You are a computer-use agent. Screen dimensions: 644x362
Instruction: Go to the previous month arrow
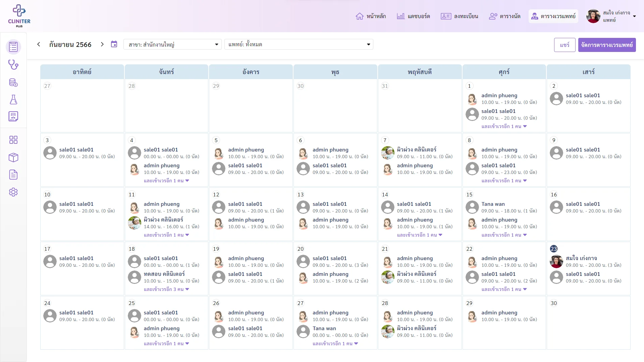coord(39,44)
